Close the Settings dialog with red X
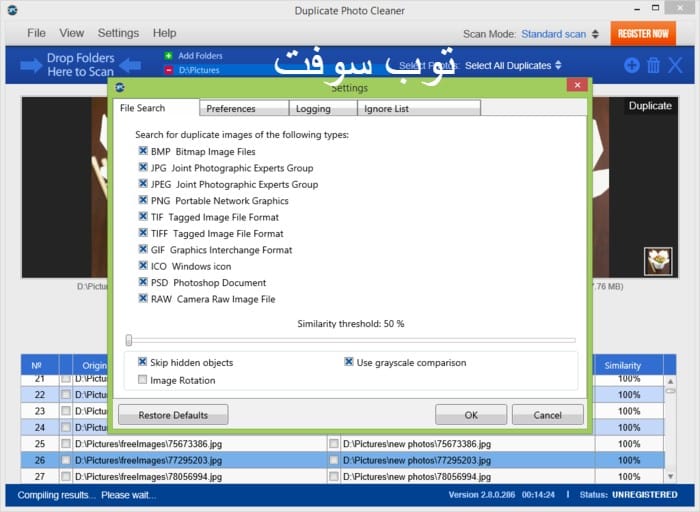Image resolution: width=700 pixels, height=512 pixels. pos(577,85)
